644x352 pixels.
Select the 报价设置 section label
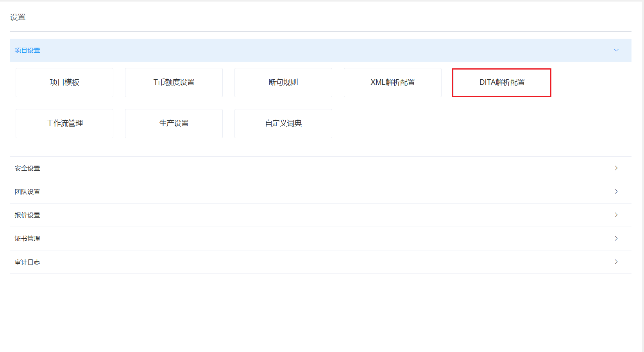tap(27, 215)
